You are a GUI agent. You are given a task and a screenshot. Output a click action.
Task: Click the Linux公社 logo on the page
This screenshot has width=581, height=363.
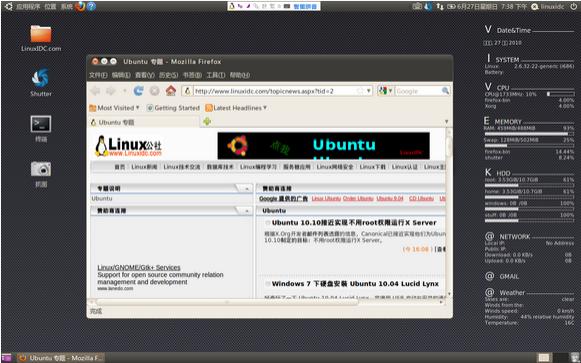(128, 146)
